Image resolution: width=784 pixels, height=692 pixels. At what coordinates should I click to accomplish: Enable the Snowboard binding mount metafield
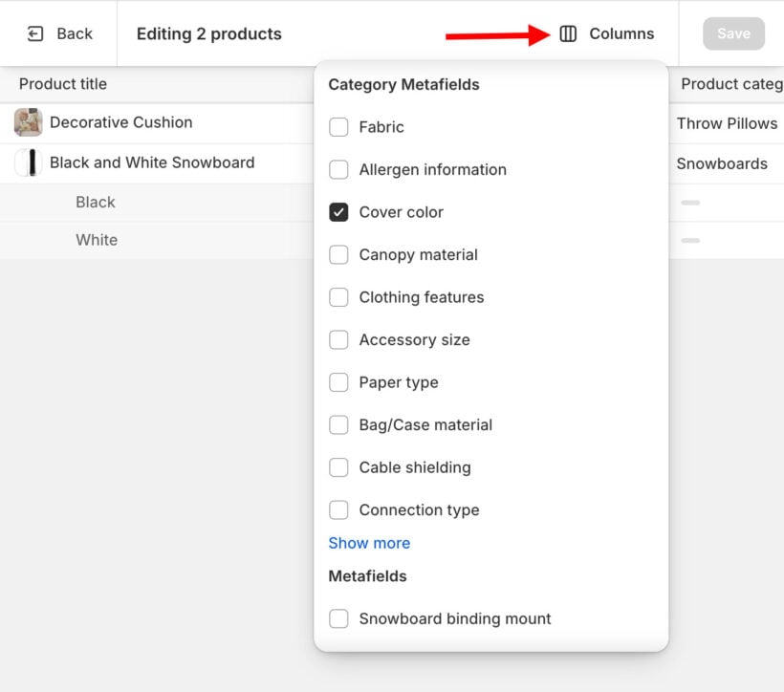(338, 618)
